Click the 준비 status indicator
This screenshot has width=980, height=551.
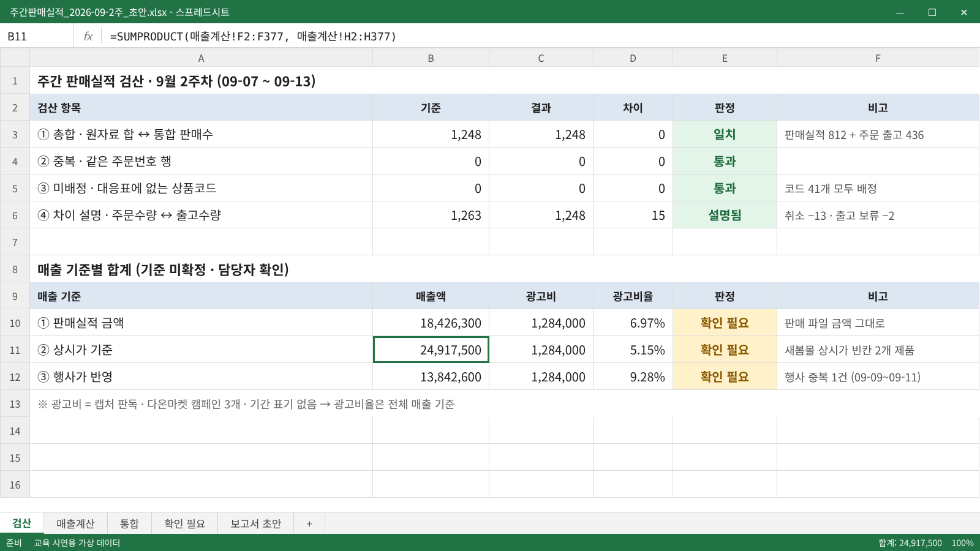pyautogui.click(x=13, y=543)
